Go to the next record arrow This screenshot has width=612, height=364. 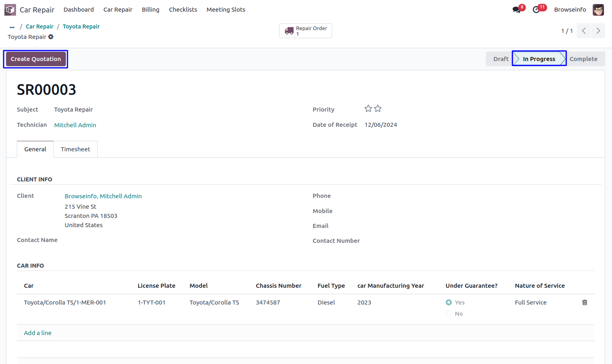[598, 31]
